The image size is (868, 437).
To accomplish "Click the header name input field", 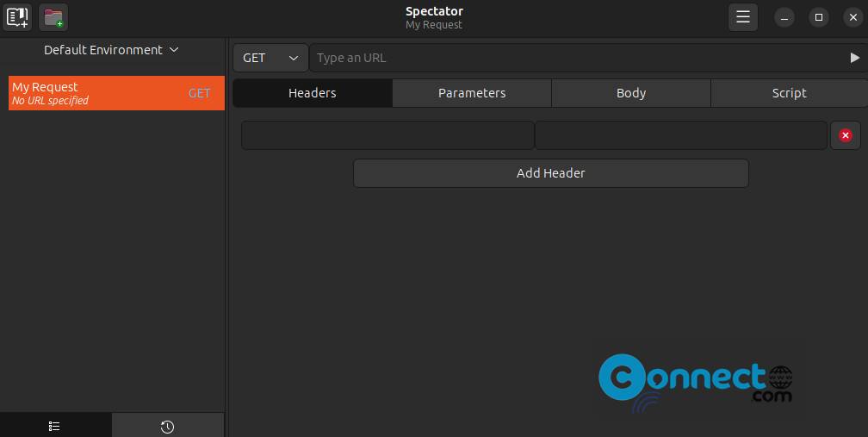I will tap(387, 135).
